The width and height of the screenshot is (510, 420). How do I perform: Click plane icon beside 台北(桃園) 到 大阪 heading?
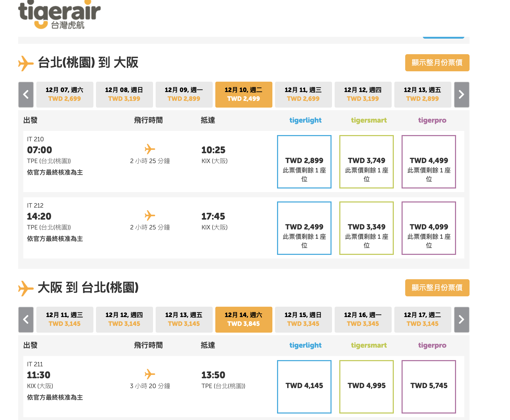pyautogui.click(x=26, y=63)
